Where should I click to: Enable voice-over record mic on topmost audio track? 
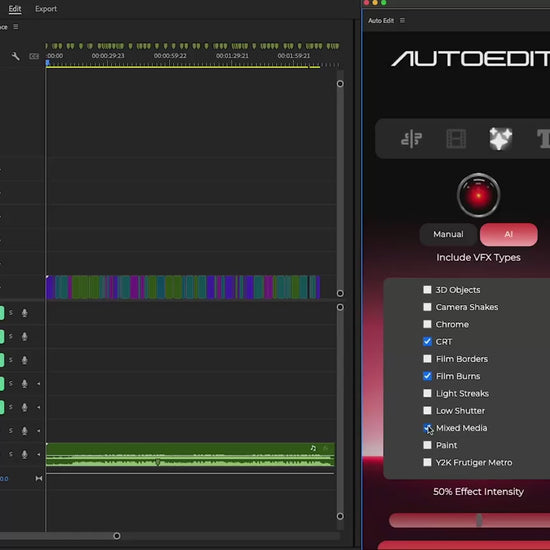coord(25,313)
